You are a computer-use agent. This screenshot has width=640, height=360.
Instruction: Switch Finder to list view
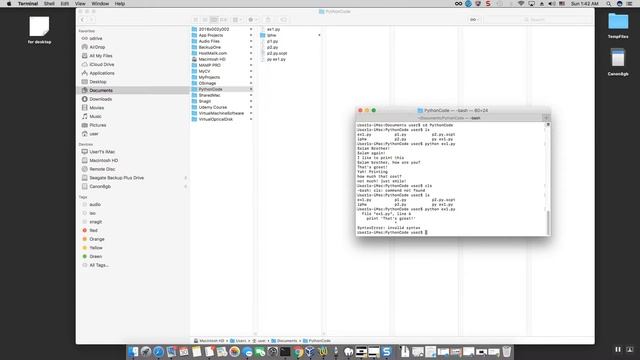205,20
